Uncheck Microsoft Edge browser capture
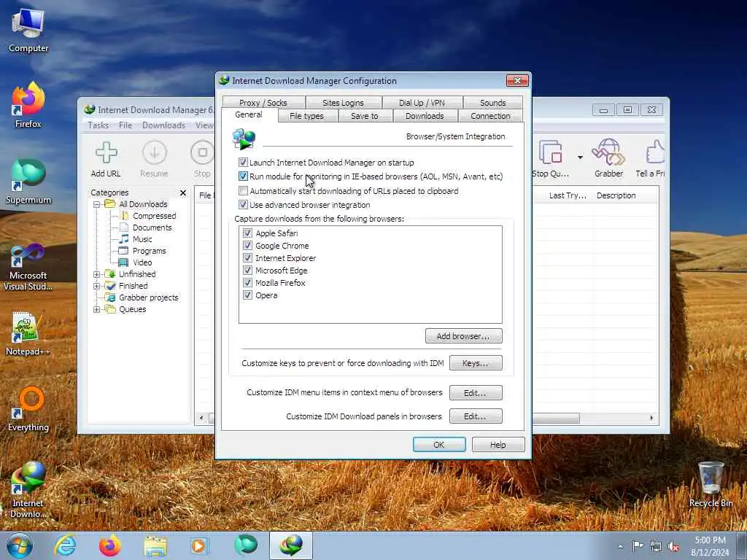This screenshot has height=560, width=747. (x=247, y=270)
